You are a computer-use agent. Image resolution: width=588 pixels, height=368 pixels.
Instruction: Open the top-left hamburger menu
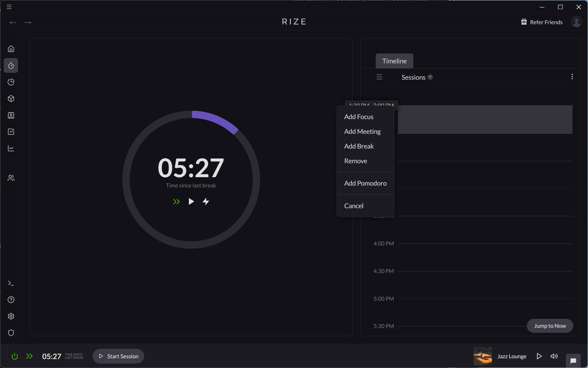point(9,7)
